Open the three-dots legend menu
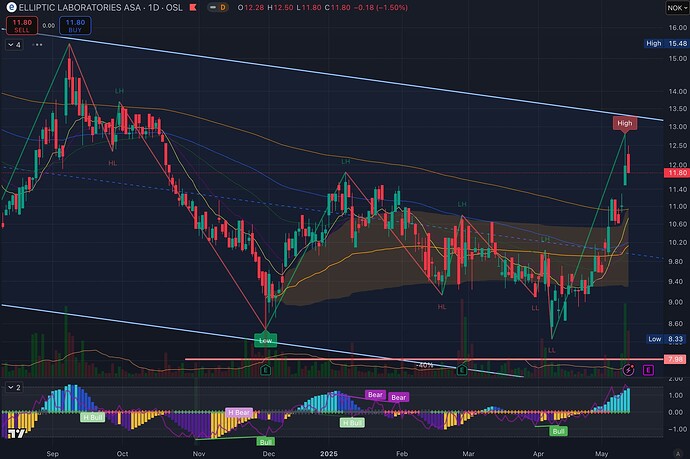 (x=38, y=45)
